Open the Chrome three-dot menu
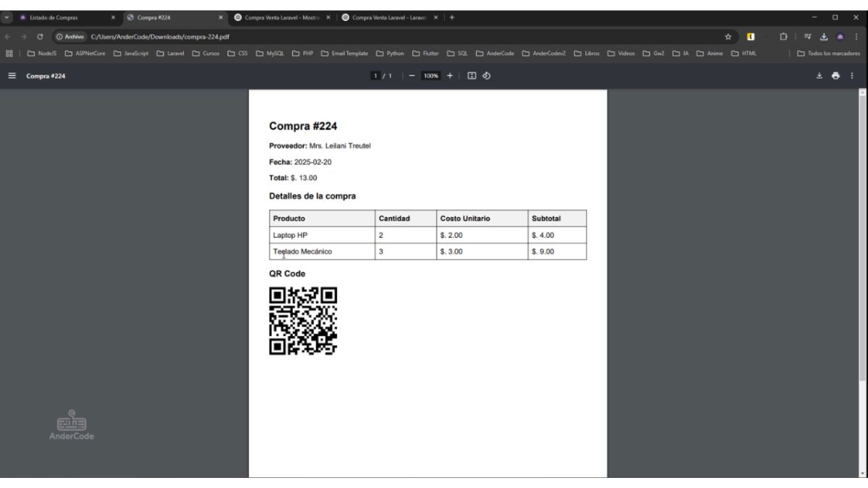 coord(856,37)
